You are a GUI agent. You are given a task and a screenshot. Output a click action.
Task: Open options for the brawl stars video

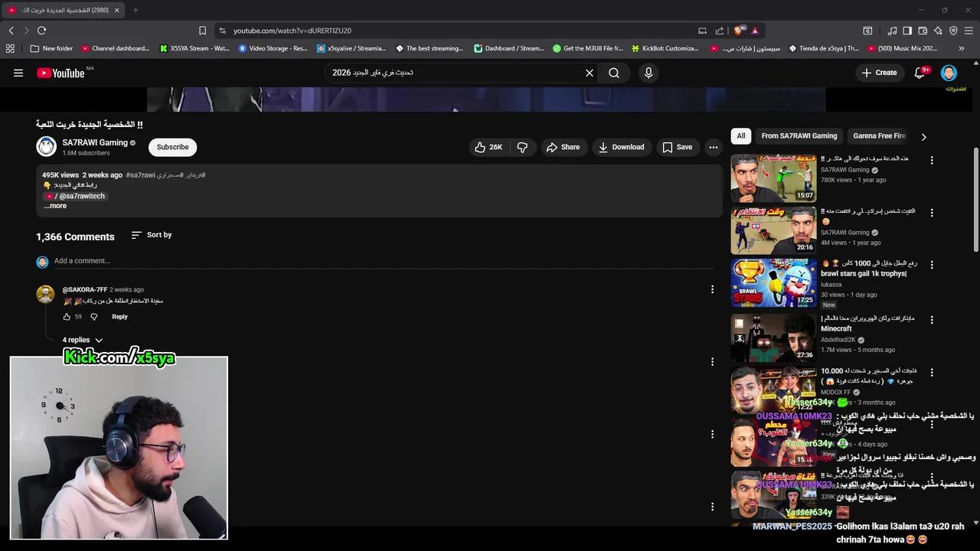point(932,264)
